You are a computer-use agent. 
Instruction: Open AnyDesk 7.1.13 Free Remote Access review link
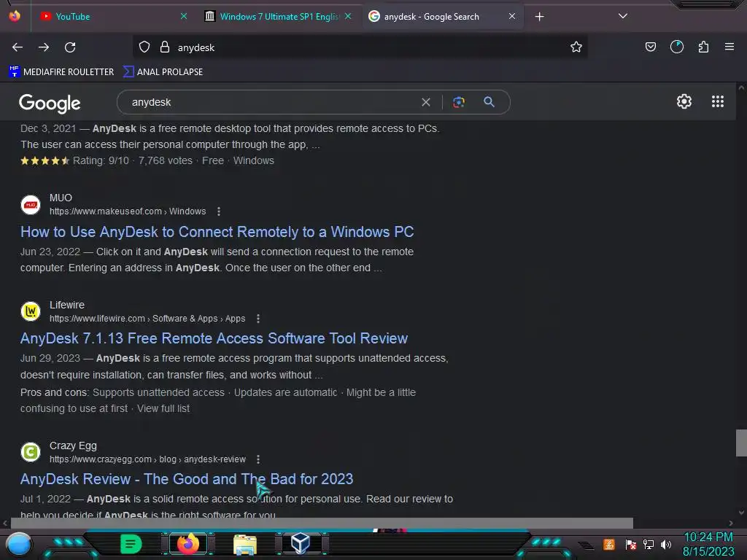[x=214, y=338]
